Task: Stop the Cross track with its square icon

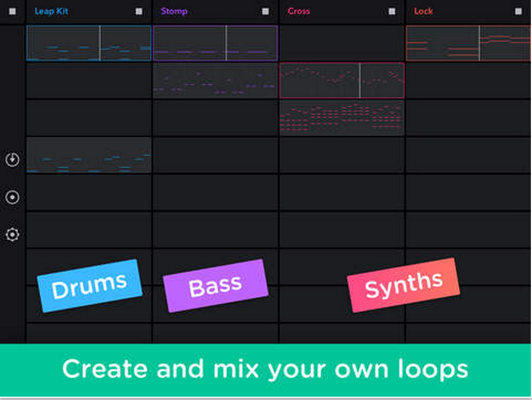Action: (392, 9)
